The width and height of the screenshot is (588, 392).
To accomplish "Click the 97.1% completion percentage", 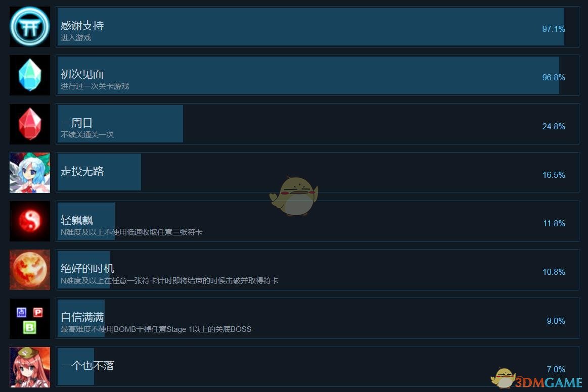I will pos(554,29).
